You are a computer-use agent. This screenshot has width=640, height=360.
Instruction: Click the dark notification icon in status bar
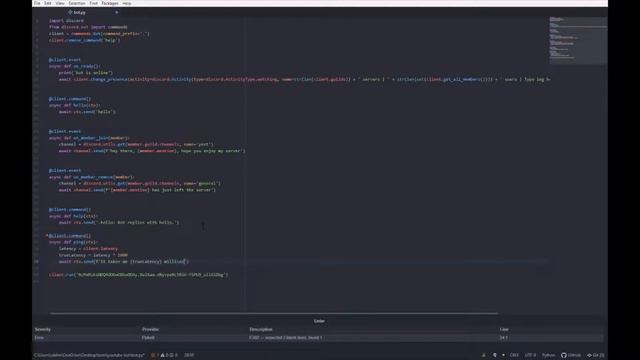point(484,355)
